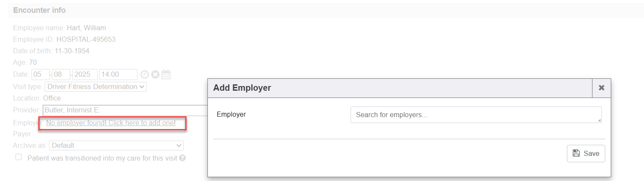Grab the employer search box resize handle
This screenshot has height=181, width=644.
coord(599,121)
